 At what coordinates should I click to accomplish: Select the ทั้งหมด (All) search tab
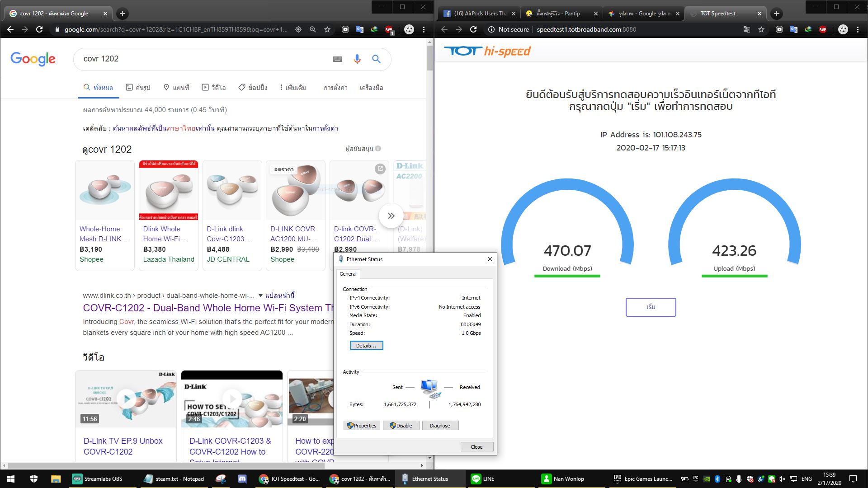click(99, 88)
